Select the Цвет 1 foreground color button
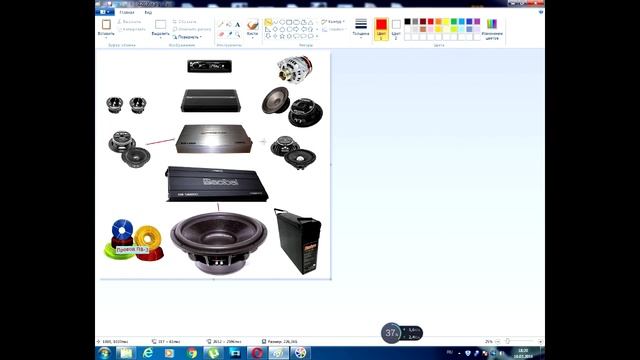The image size is (640, 360). [x=381, y=29]
